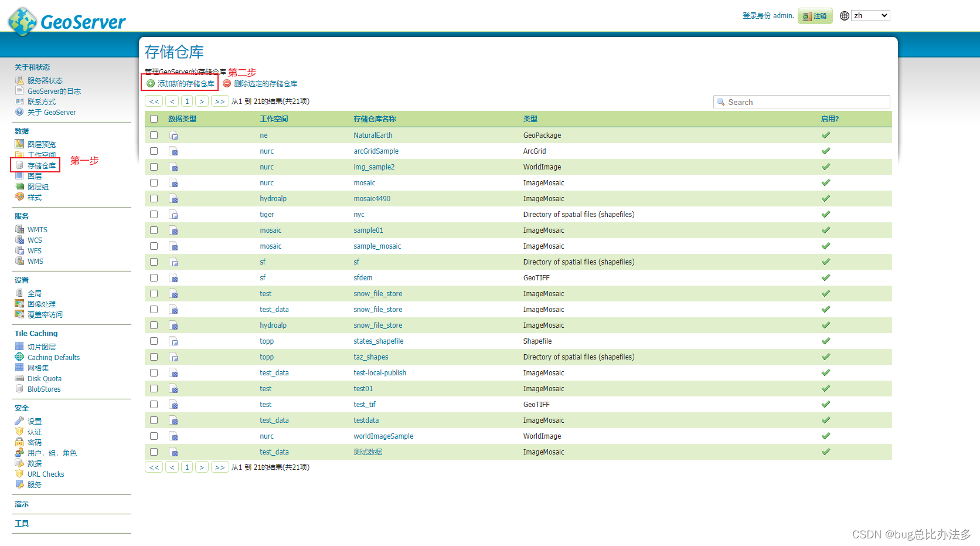Open the URL Checks link
Image resolution: width=980 pixels, height=546 pixels.
click(46, 474)
